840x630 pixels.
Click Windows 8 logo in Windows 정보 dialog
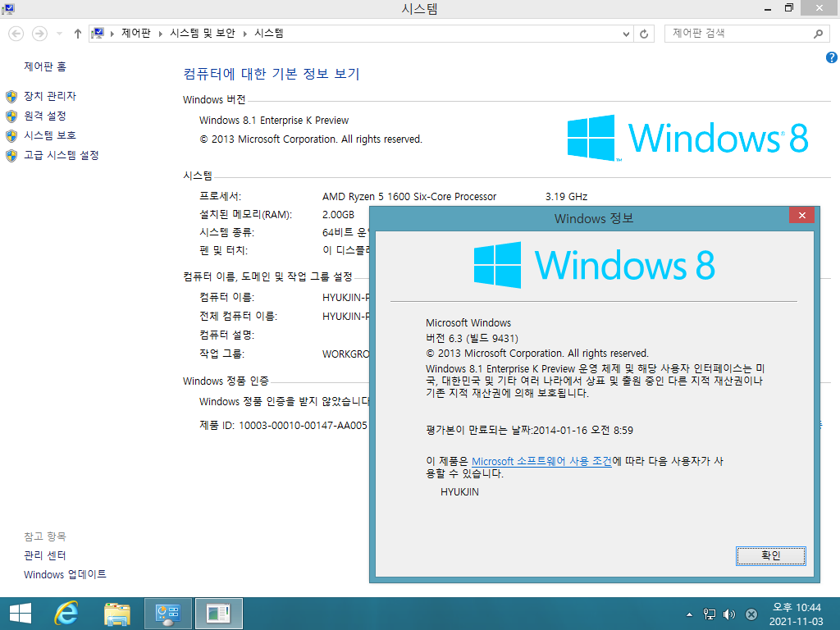[594, 265]
